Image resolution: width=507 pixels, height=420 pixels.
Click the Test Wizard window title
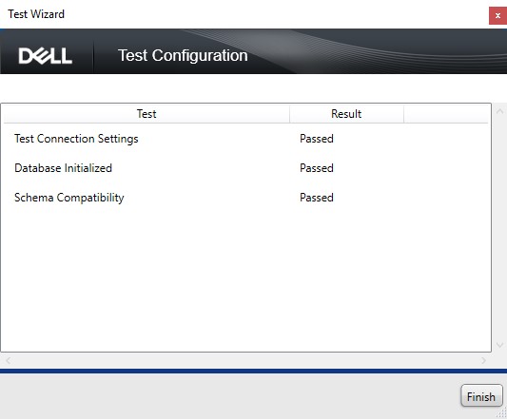[36, 14]
